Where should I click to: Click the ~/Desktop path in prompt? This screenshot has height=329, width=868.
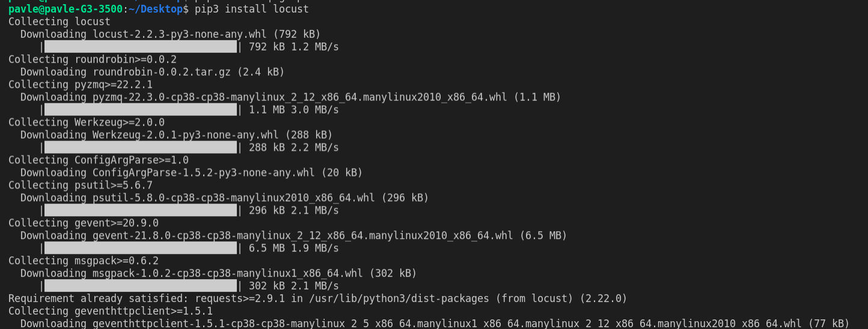pyautogui.click(x=156, y=9)
